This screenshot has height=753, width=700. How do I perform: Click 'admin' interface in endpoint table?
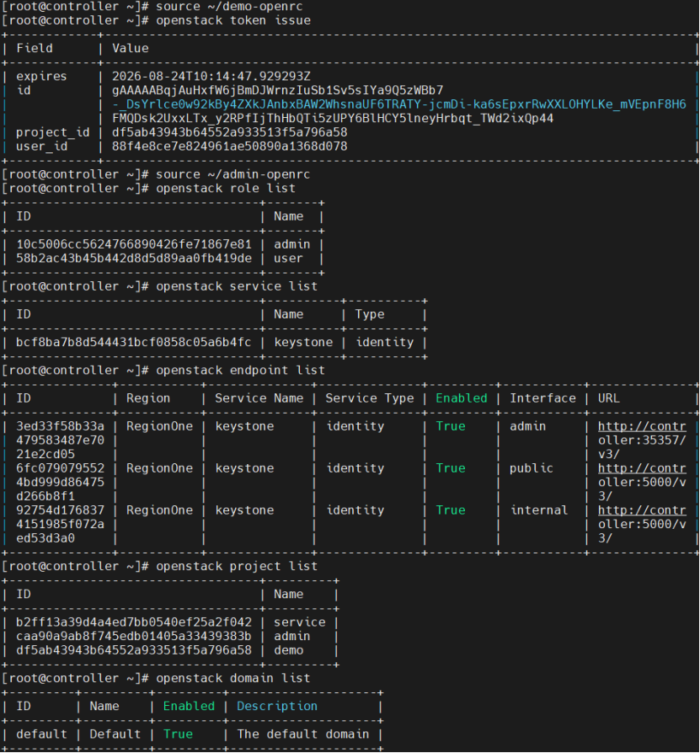527,426
